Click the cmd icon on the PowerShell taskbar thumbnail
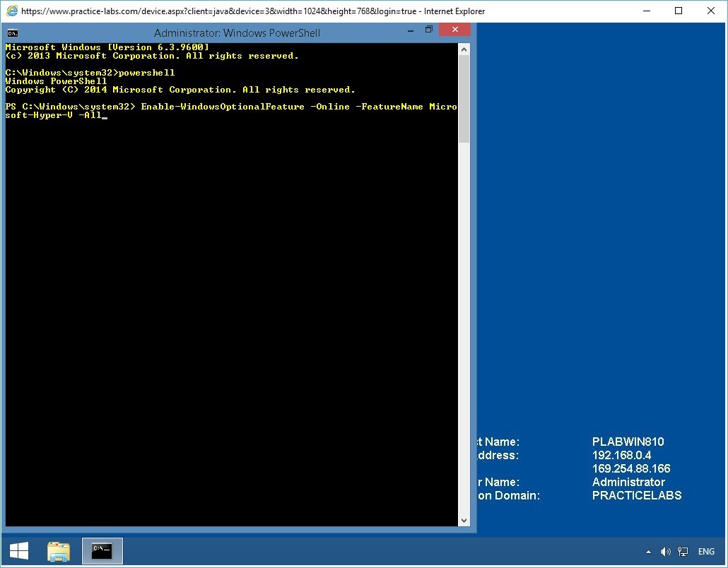 click(x=102, y=550)
